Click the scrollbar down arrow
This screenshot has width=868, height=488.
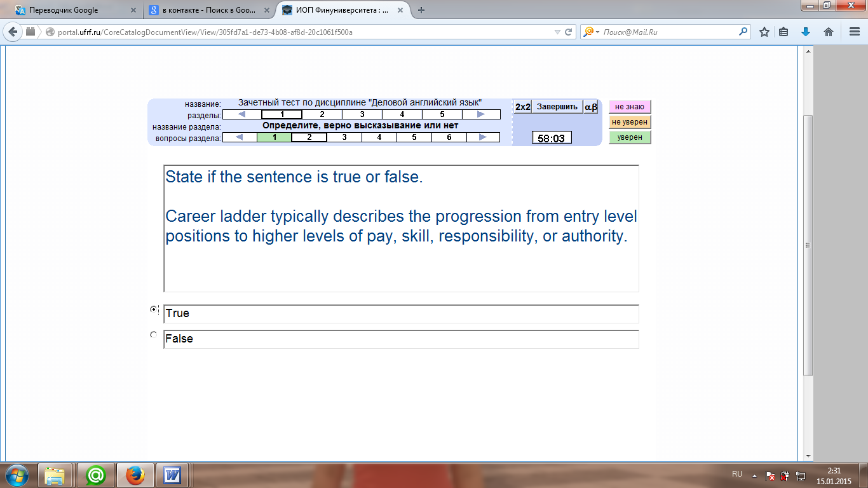[x=808, y=456]
